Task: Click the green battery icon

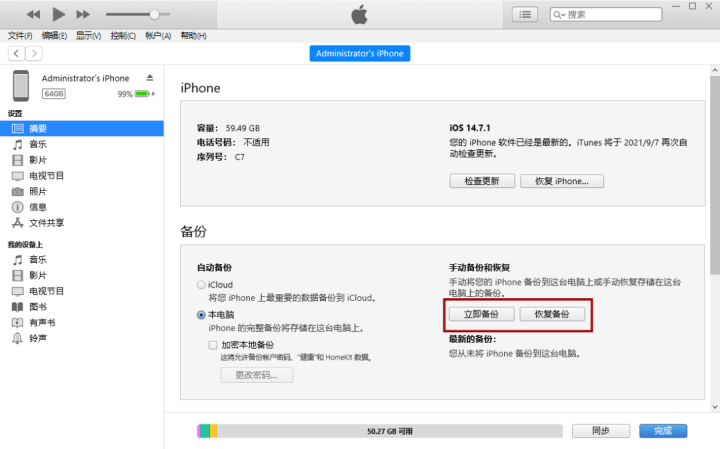Action: coord(142,94)
